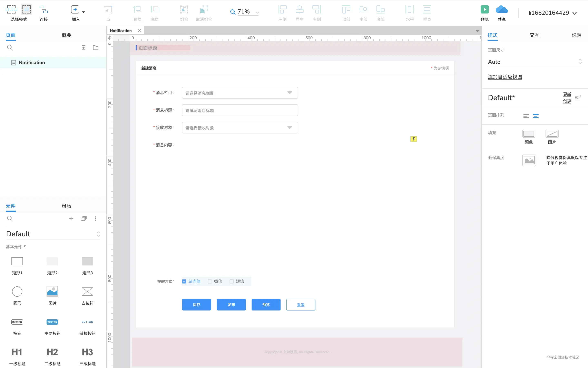Image resolution: width=588 pixels, height=368 pixels.
Task: Align center with 居中
Action: 300,9
